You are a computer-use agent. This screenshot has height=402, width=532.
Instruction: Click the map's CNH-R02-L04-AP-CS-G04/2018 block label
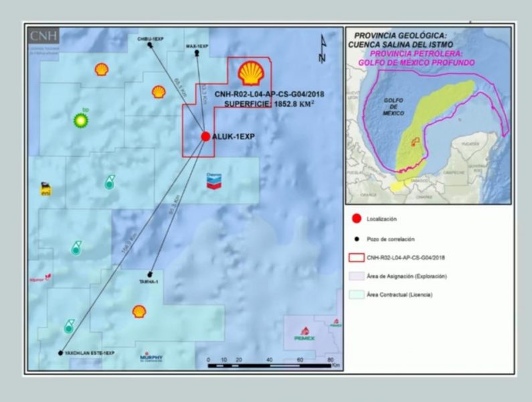270,94
